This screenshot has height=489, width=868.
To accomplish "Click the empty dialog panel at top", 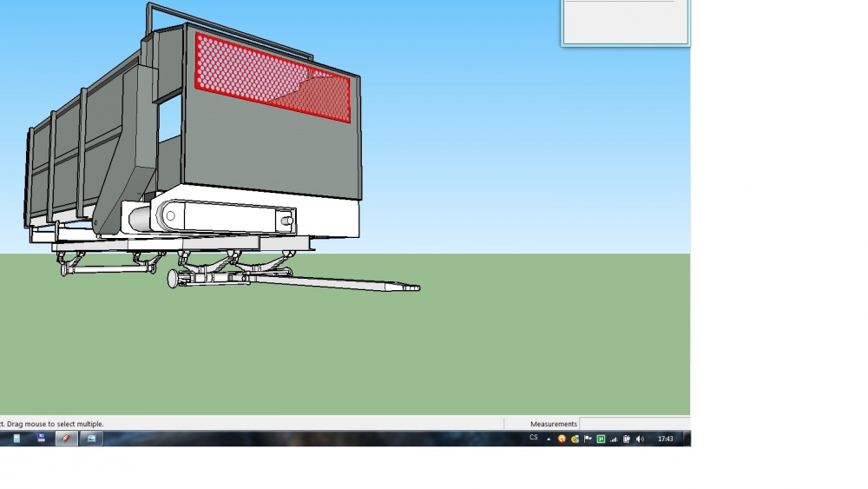I will (x=626, y=23).
